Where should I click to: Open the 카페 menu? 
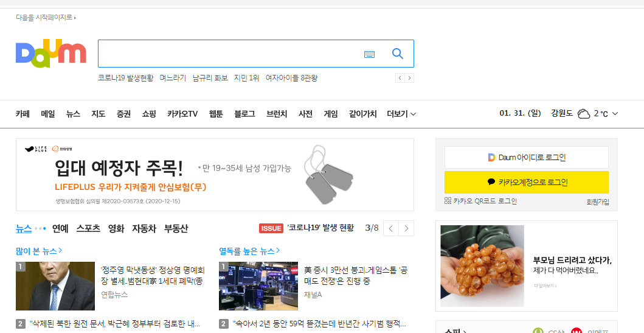click(23, 114)
